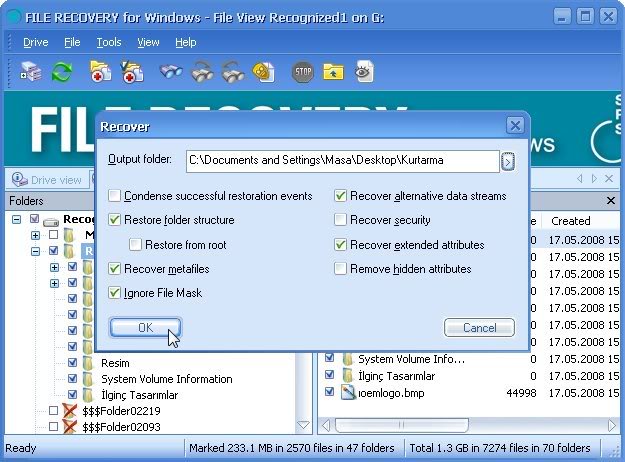Click status text 'Marked 233.1 MB in 2570 files'
This screenshot has height=462, width=625.
point(267,448)
